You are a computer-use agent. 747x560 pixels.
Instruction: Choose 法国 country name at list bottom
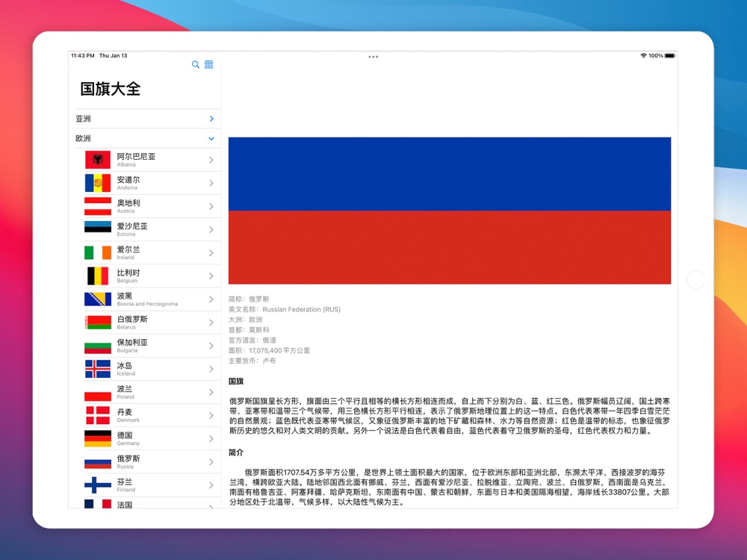[125, 504]
